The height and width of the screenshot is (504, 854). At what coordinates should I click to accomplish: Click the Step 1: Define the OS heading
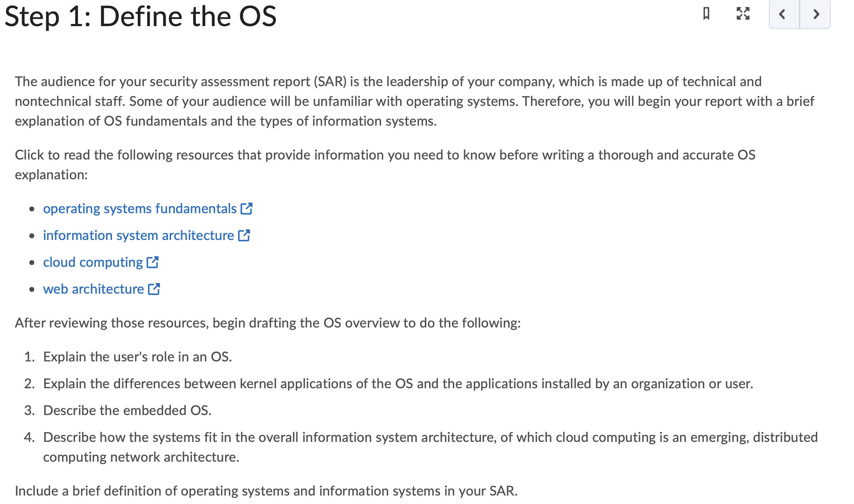(x=141, y=16)
